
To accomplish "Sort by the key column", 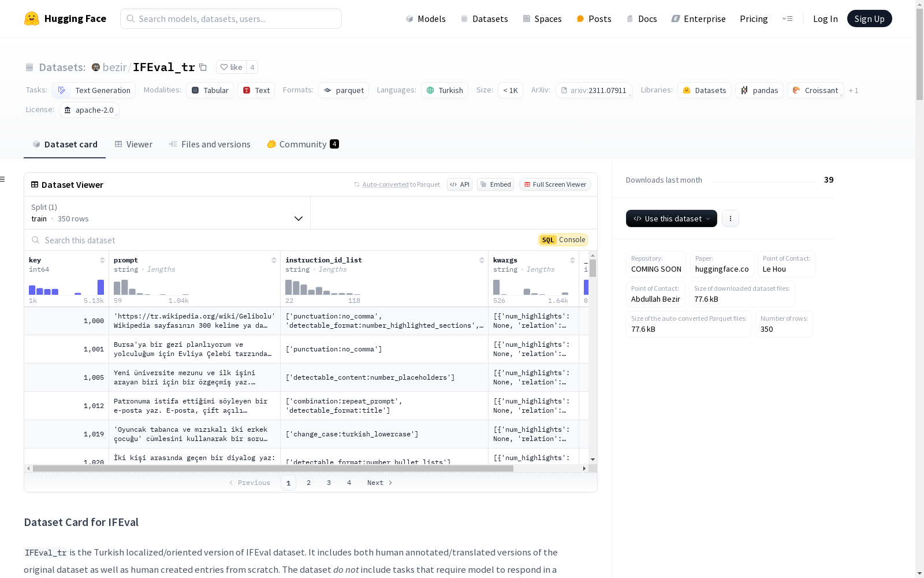I will (x=102, y=260).
